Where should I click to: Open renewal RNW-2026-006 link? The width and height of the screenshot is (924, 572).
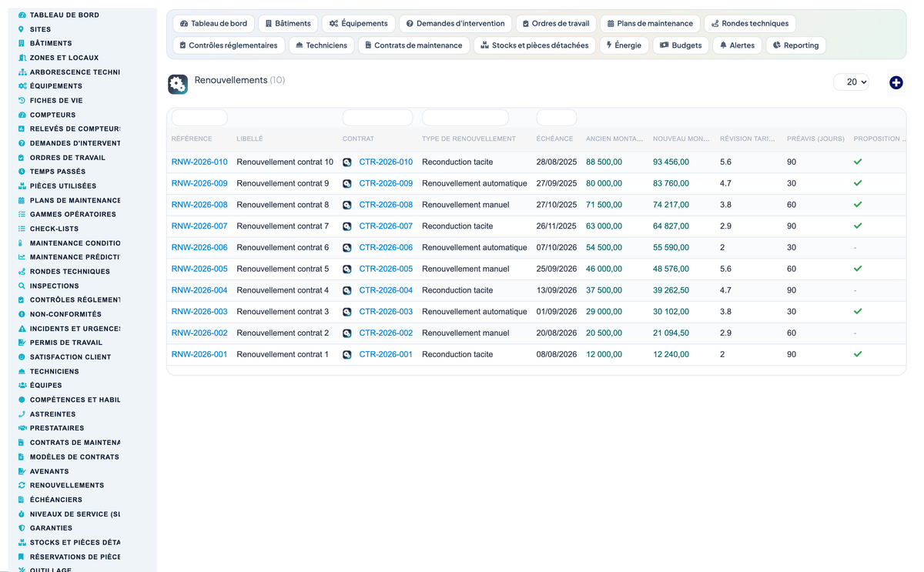(x=199, y=248)
